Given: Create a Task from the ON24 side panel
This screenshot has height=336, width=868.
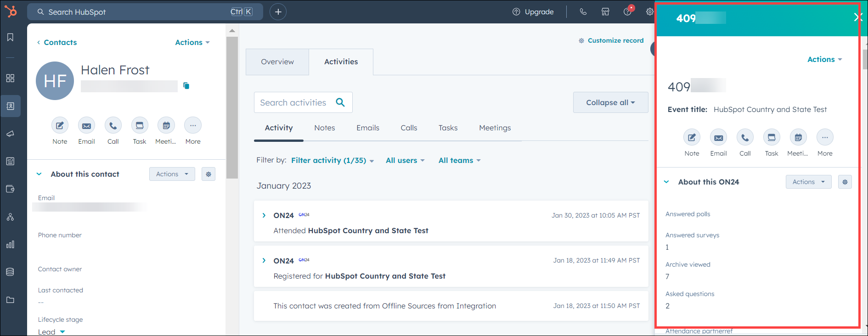Looking at the screenshot, I should (772, 137).
